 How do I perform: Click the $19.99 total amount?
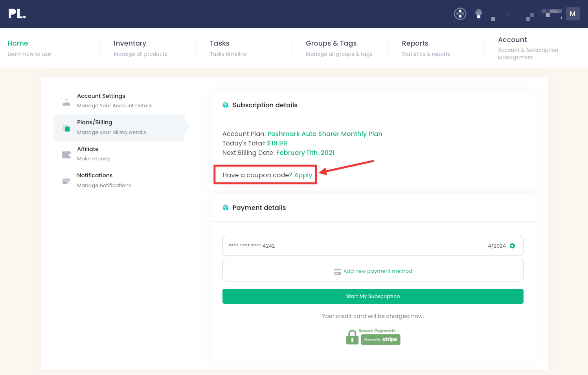[277, 143]
